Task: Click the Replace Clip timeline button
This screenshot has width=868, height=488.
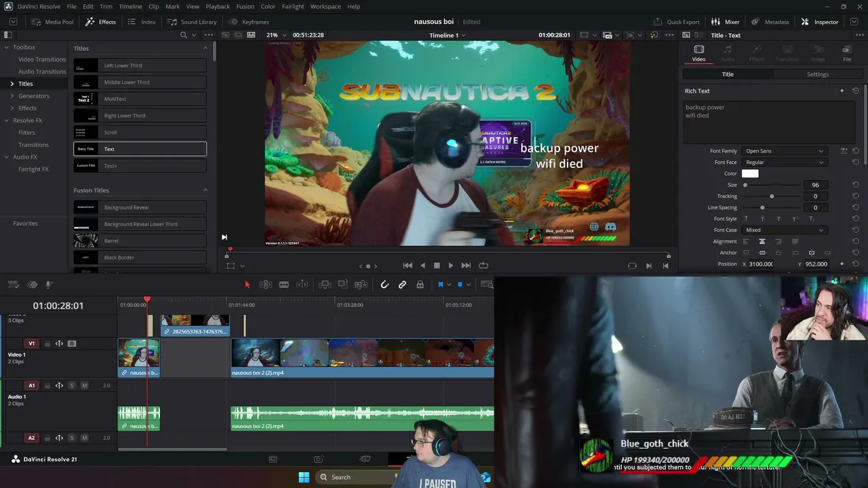Action: (361, 285)
